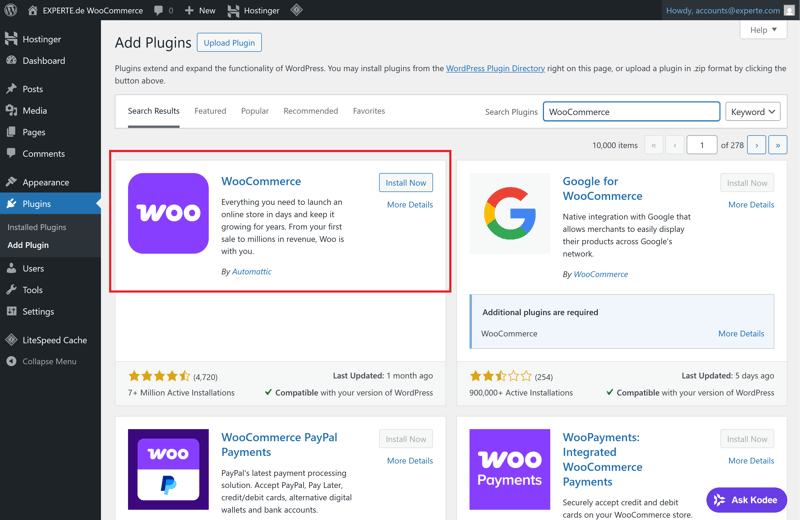
Task: Collapse the admin sidebar menu
Action: click(x=48, y=361)
